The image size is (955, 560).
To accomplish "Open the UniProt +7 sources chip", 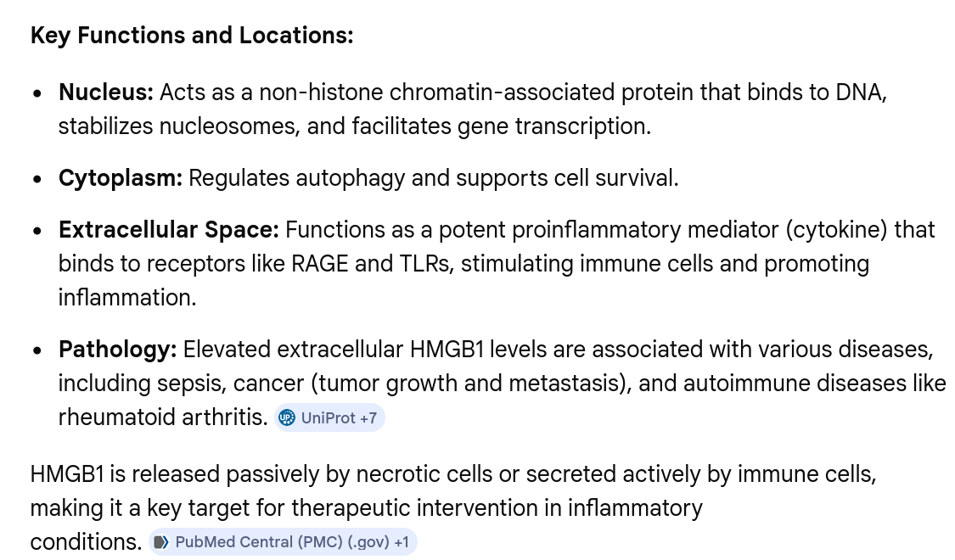I will click(329, 417).
